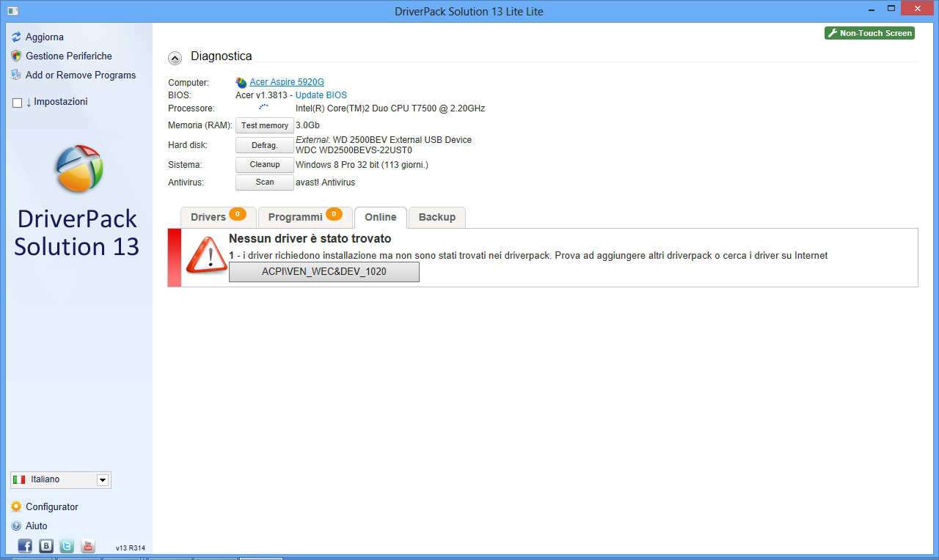
Task: Click the avast! Antivirus text
Action: pos(325,183)
